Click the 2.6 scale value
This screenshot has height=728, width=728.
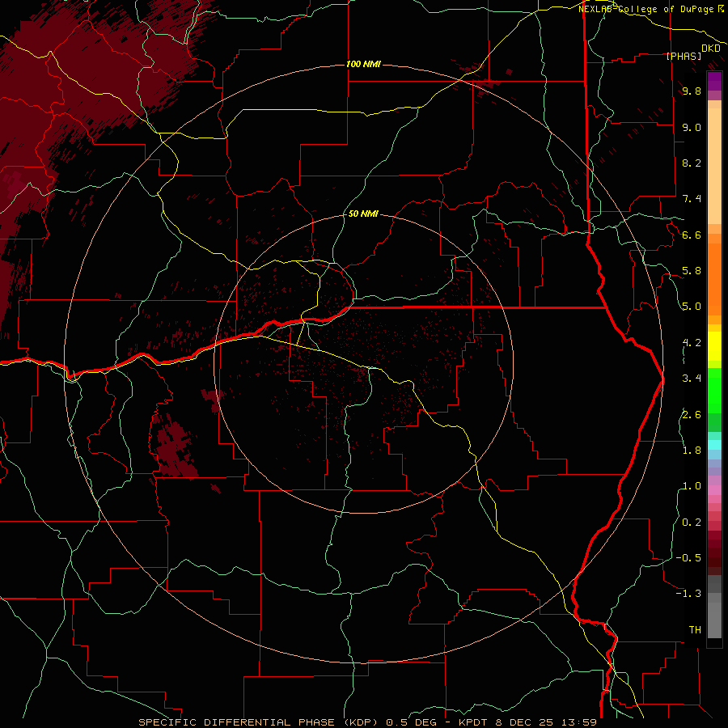(x=692, y=415)
